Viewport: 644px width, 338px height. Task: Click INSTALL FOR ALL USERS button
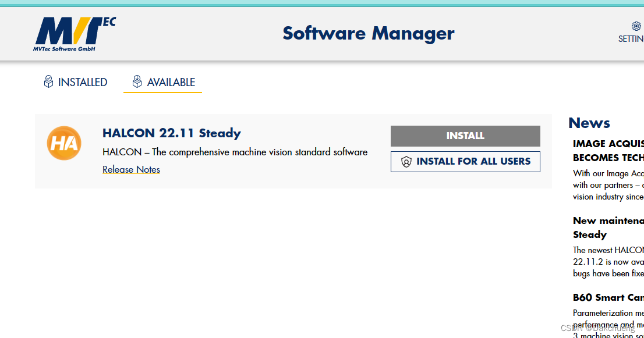[x=465, y=162]
